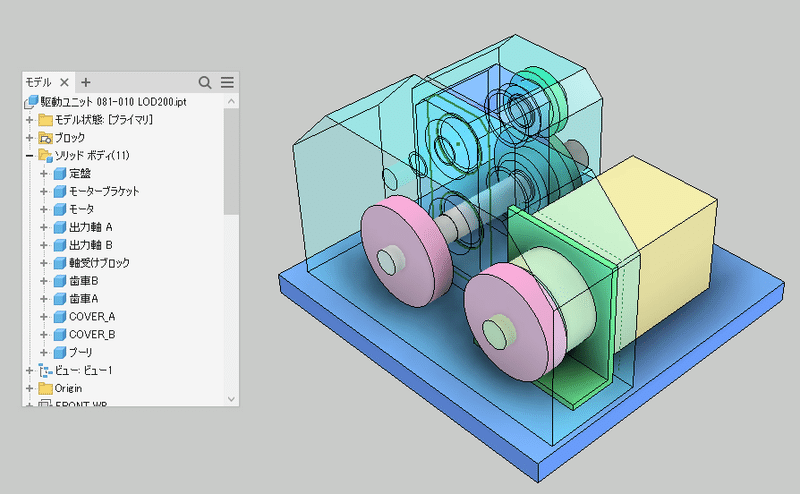Click the モータ body cube icon
Viewport: 800px width, 494px height.
60,209
